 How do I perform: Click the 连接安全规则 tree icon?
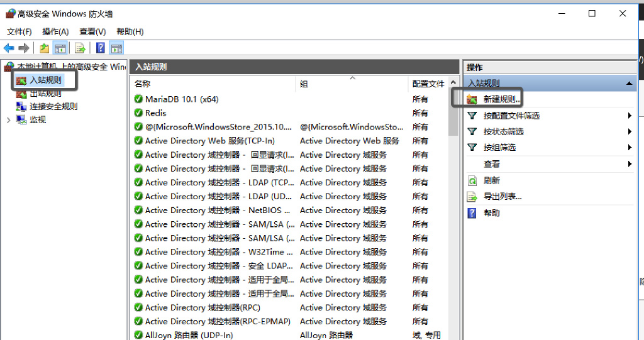tap(21, 106)
